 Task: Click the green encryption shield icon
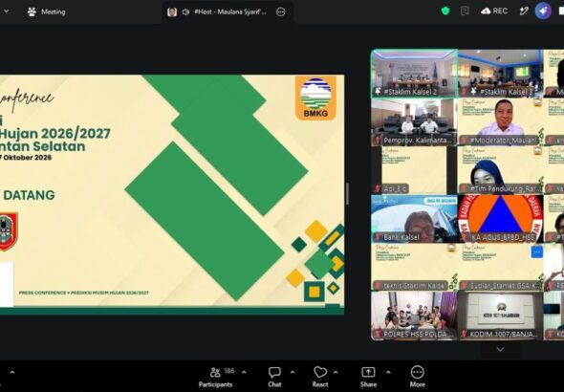click(x=445, y=11)
